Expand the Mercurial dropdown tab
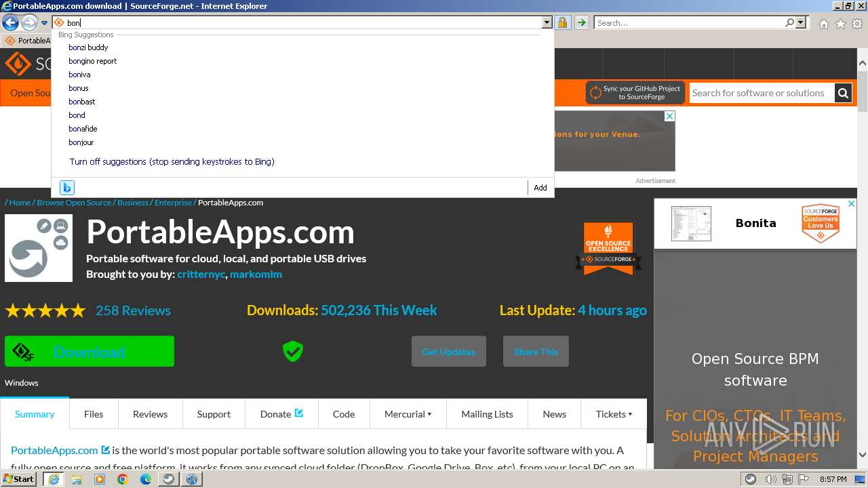 coord(408,414)
